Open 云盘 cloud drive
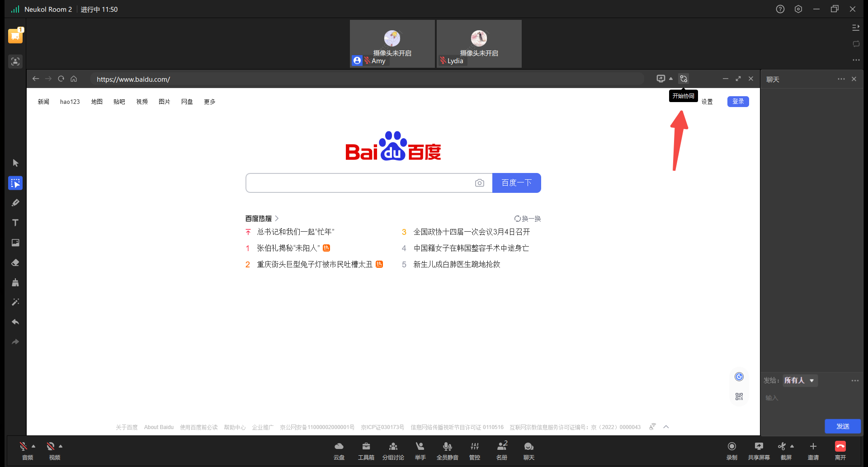 339,451
